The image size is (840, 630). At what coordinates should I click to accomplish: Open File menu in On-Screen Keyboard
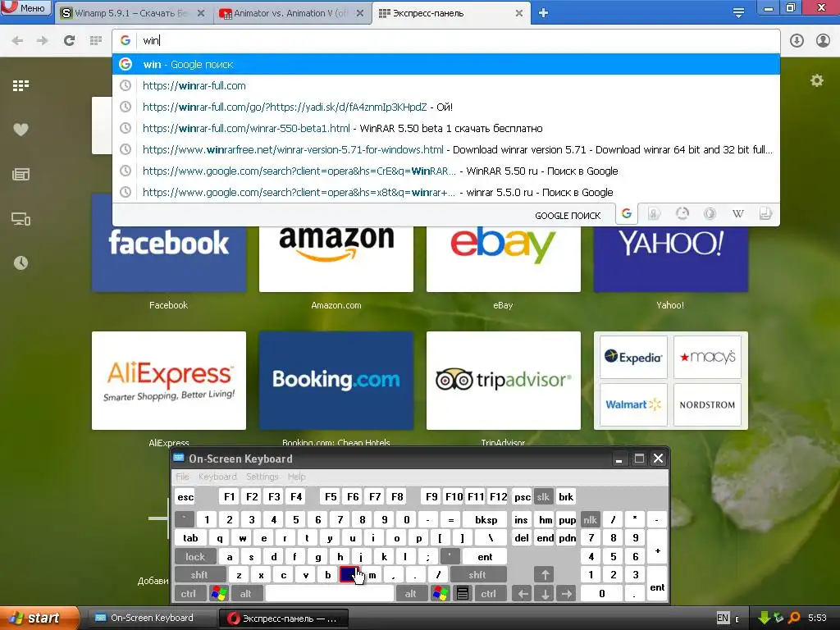182,477
